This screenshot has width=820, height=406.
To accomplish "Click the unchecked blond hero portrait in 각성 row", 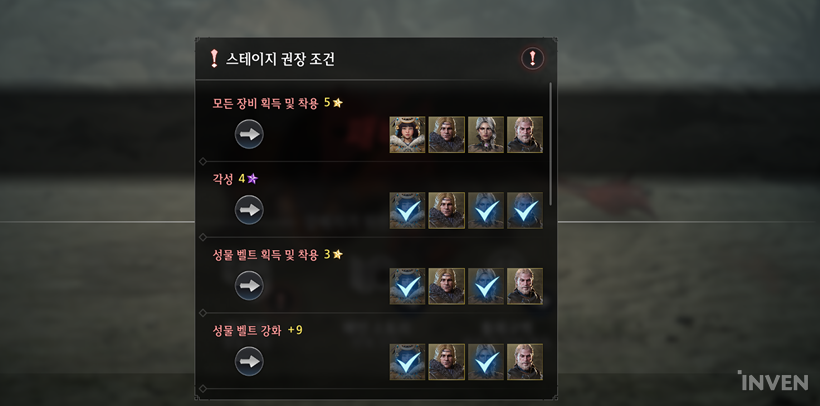I will (447, 210).
